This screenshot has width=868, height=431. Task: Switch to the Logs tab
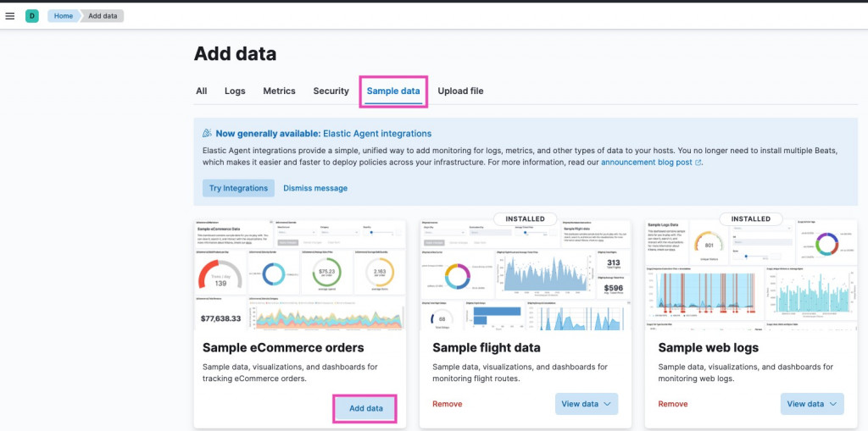[x=235, y=91]
